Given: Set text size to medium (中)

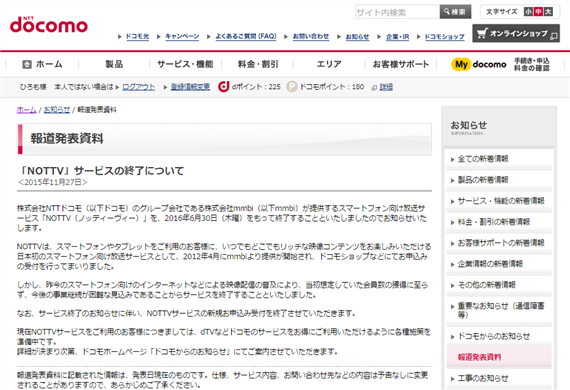Looking at the screenshot, I should coord(538,12).
